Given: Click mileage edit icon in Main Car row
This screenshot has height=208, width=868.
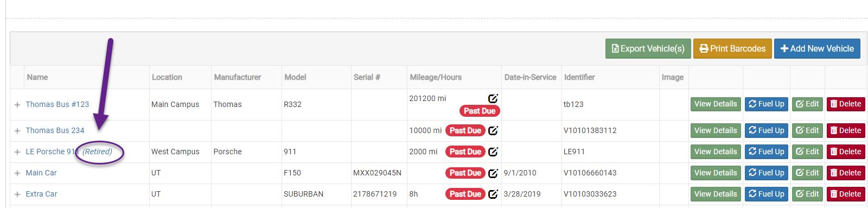Looking at the screenshot, I should pos(493,173).
